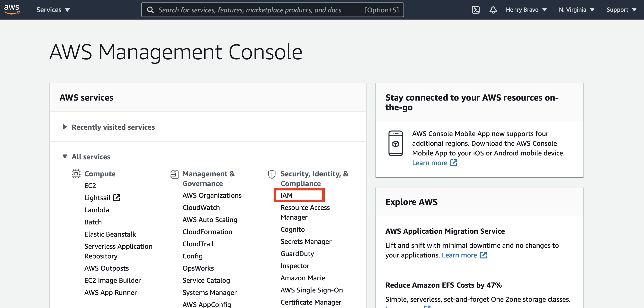Open AWS Auto Scaling service

210,220
